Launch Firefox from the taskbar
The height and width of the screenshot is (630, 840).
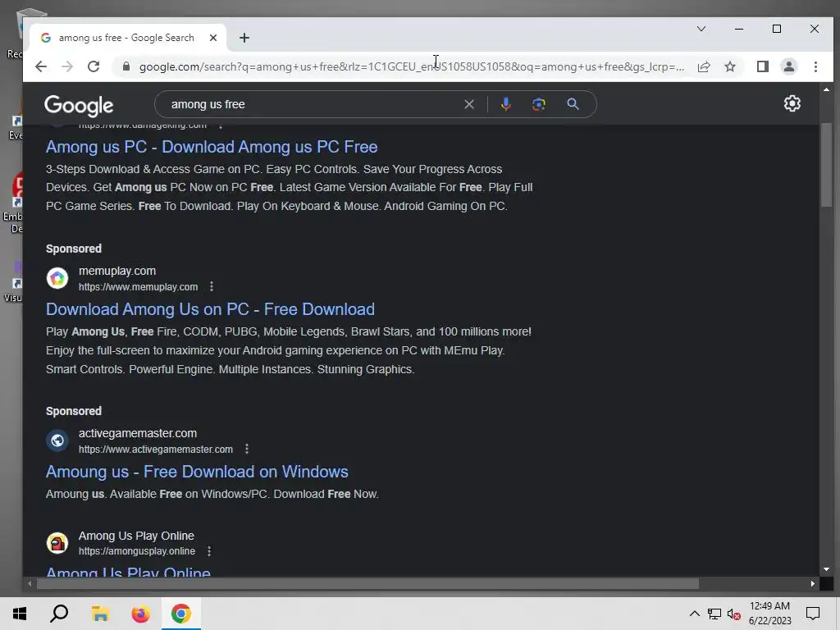point(140,614)
